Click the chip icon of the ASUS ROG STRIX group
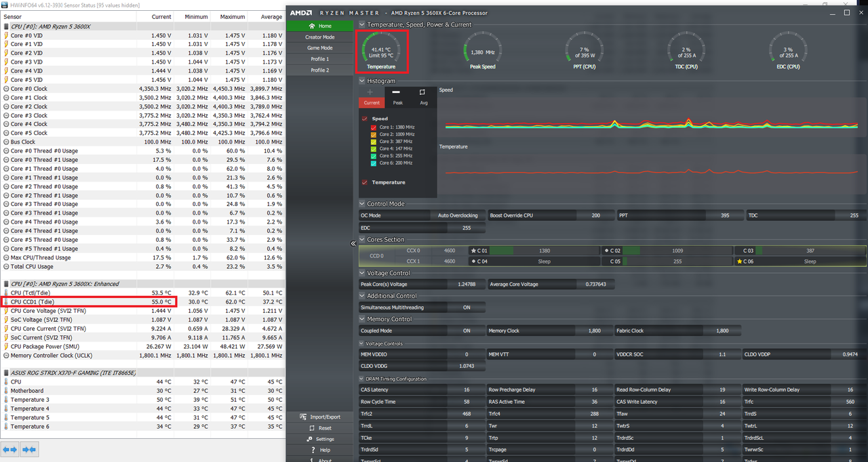The width and height of the screenshot is (868, 462). 5,373
